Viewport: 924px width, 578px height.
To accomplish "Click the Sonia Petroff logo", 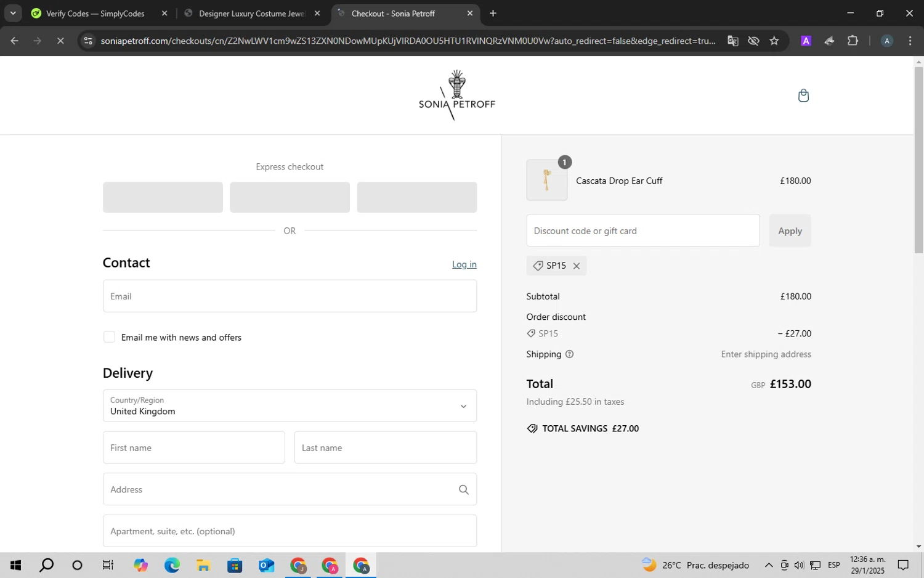I will pos(456,96).
